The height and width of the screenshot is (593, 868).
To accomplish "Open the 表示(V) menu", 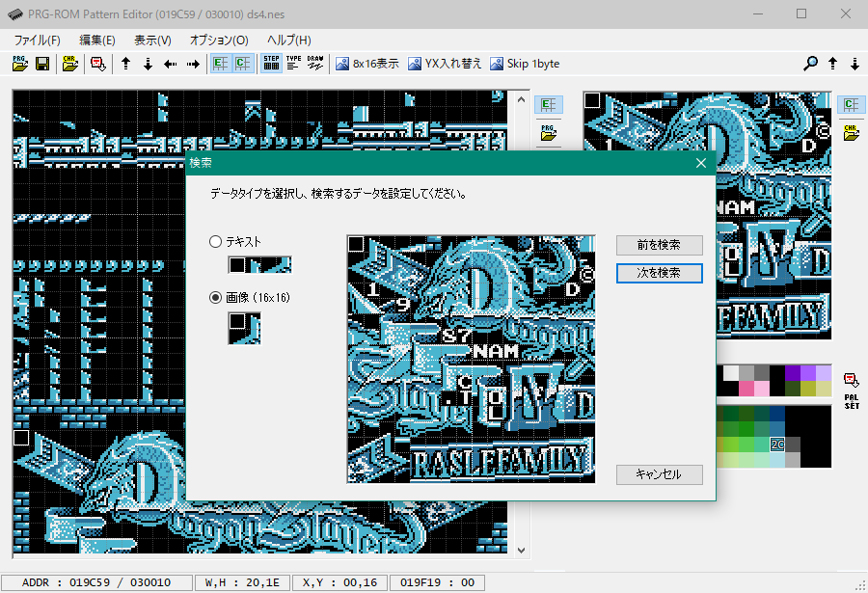I will (152, 40).
